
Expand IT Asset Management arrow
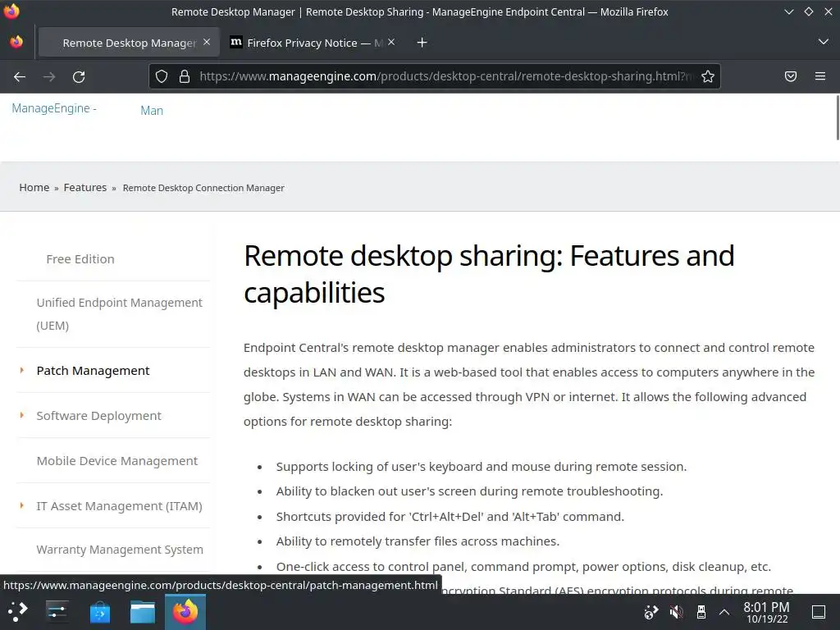pyautogui.click(x=22, y=505)
